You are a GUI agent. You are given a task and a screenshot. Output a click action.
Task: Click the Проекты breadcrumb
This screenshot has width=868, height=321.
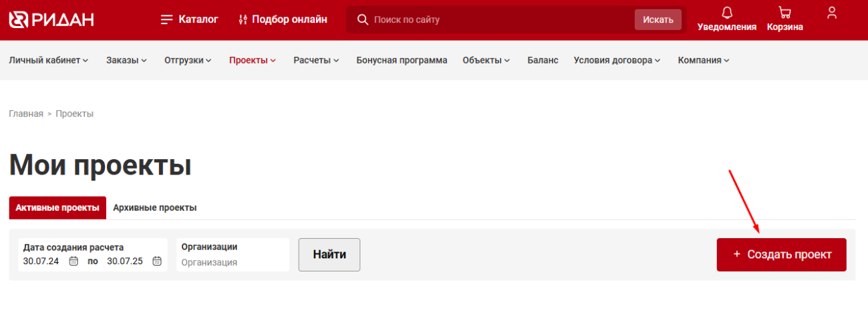[74, 114]
